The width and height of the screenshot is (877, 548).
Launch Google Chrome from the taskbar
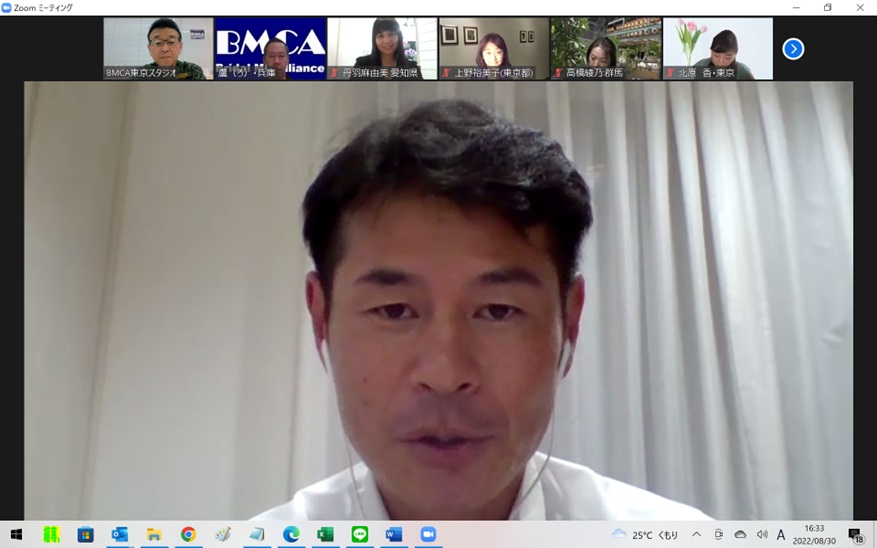188,535
